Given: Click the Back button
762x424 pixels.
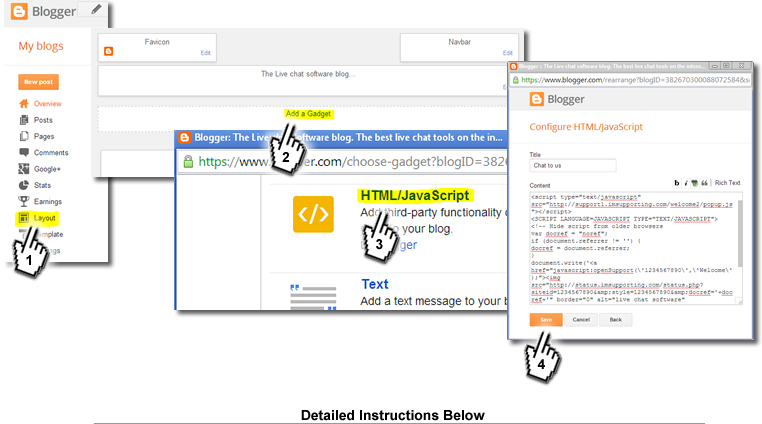Looking at the screenshot, I should (616, 320).
